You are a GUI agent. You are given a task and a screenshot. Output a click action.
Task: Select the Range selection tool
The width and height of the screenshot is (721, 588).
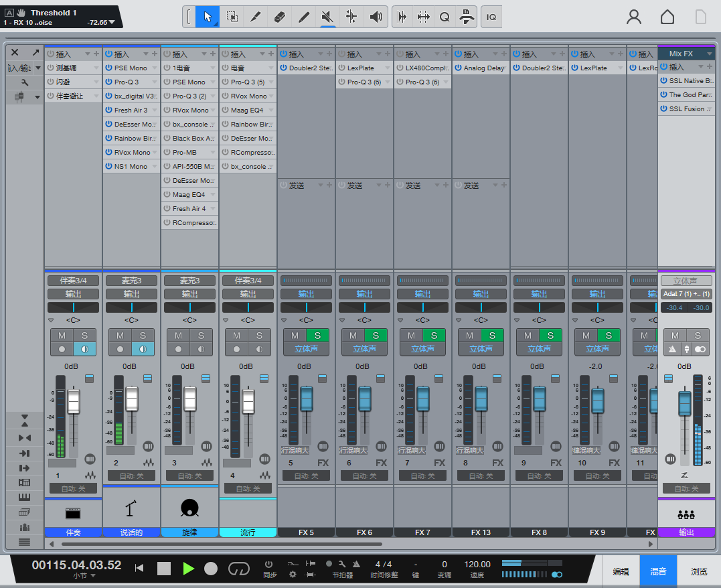[x=232, y=17]
